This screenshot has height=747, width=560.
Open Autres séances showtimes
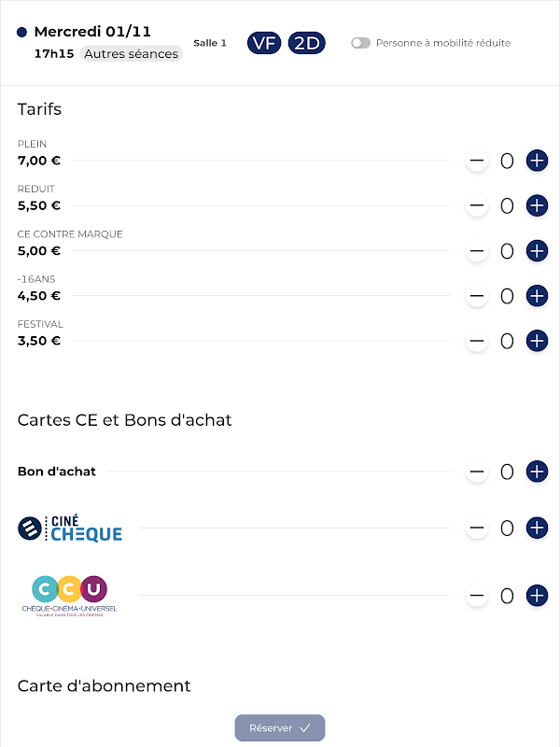132,53
